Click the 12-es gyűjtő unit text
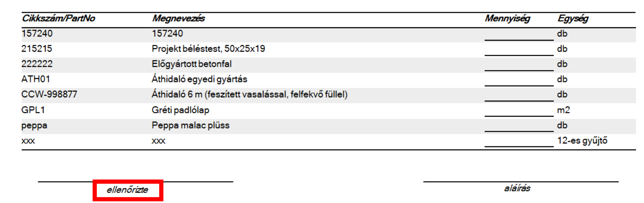This screenshot has width=644, height=203. click(x=582, y=141)
